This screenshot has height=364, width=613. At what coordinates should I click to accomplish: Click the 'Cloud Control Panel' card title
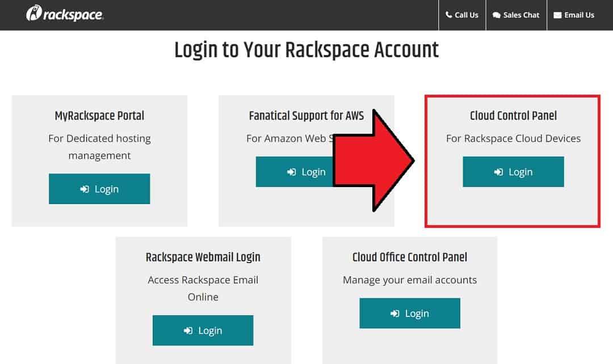[513, 116]
